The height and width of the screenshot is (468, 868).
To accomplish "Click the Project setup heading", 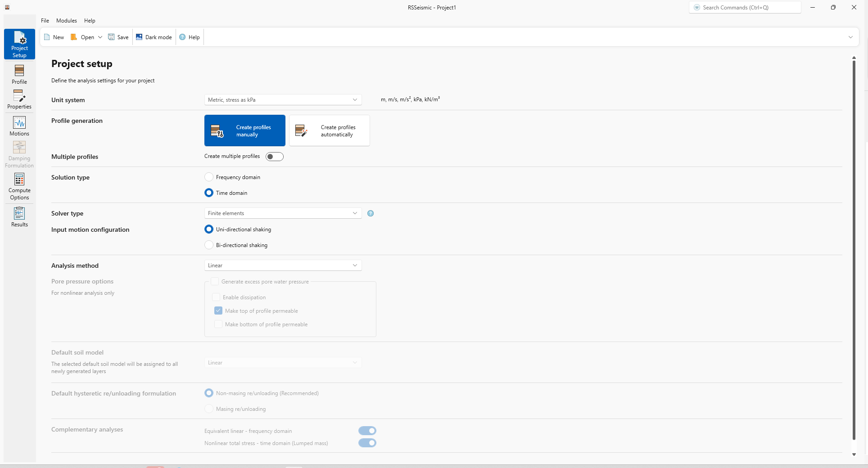I will 82,64.
